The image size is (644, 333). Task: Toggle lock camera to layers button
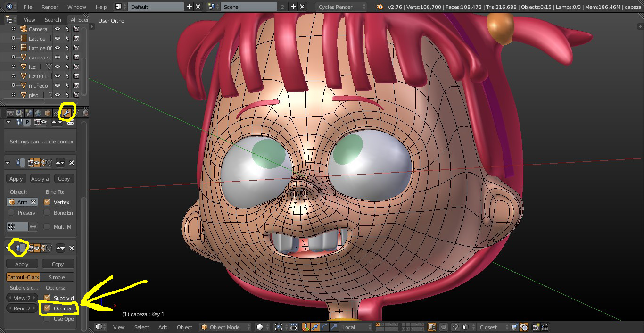click(431, 327)
